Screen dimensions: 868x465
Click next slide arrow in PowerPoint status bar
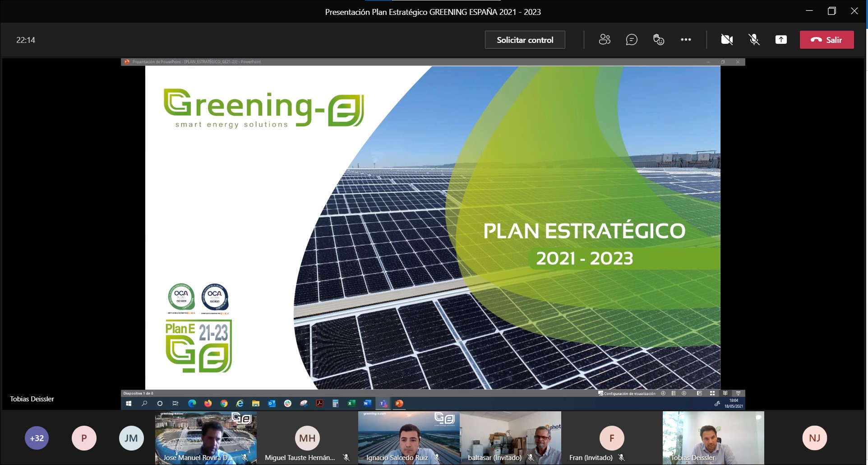(684, 393)
